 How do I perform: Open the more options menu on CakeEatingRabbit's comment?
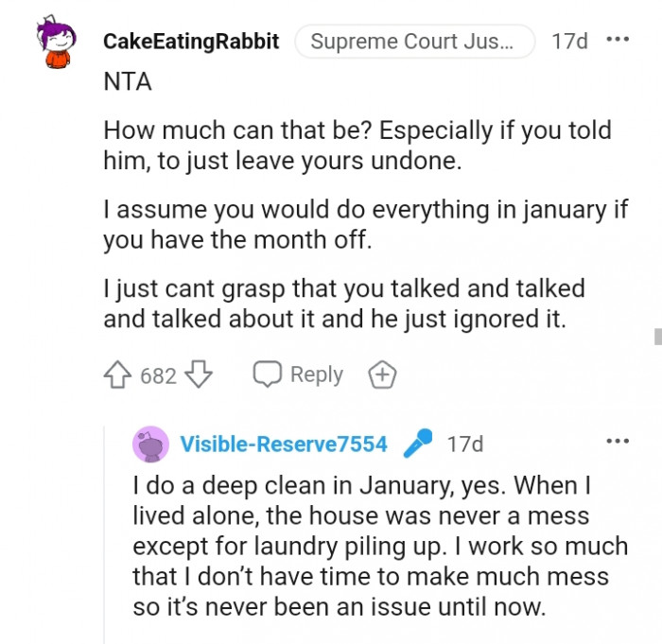click(x=617, y=41)
